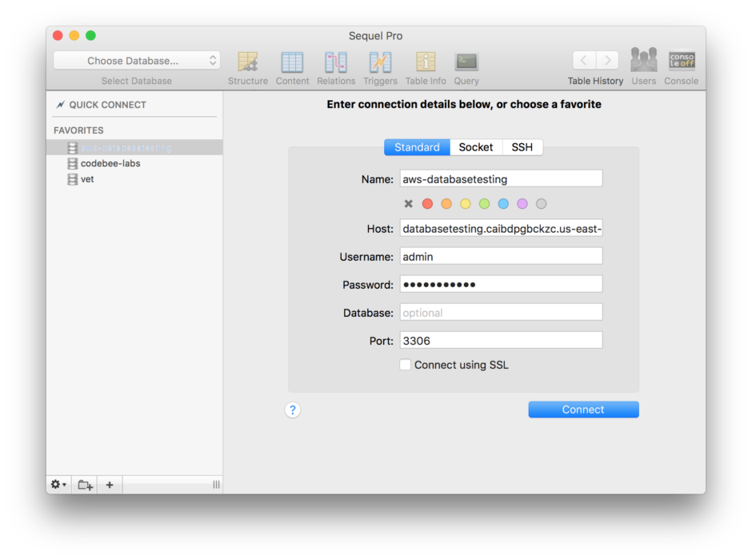The image size is (752, 560).
Task: Pick the blue favorite color
Action: click(503, 204)
